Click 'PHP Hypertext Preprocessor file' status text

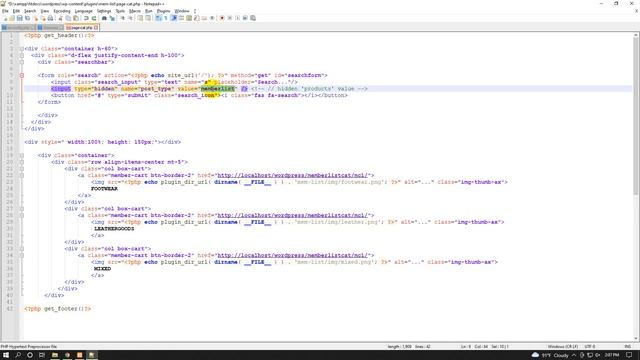pos(29,347)
